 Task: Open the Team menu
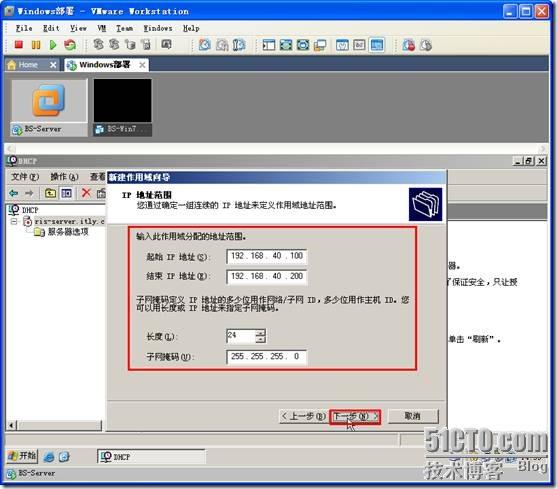125,28
